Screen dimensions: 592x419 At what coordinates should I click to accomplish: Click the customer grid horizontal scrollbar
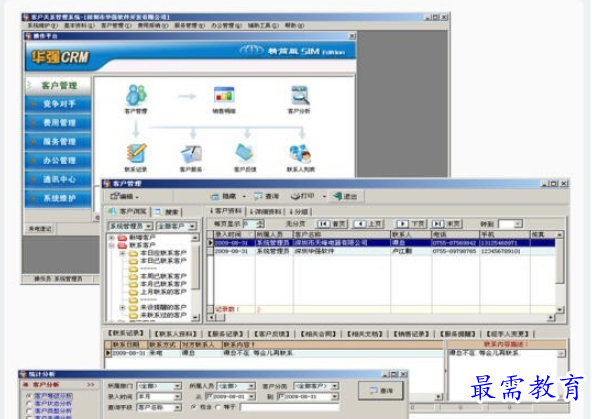tap(381, 317)
